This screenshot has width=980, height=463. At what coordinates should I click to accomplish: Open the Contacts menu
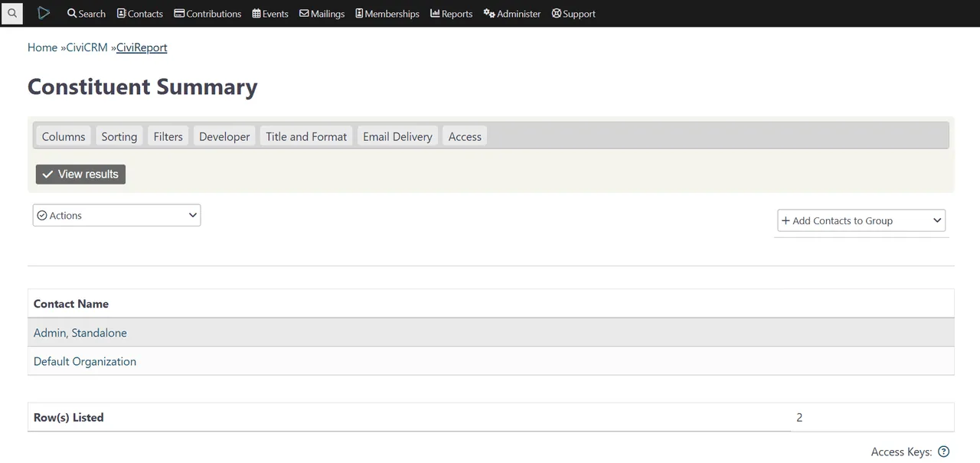[x=140, y=14]
